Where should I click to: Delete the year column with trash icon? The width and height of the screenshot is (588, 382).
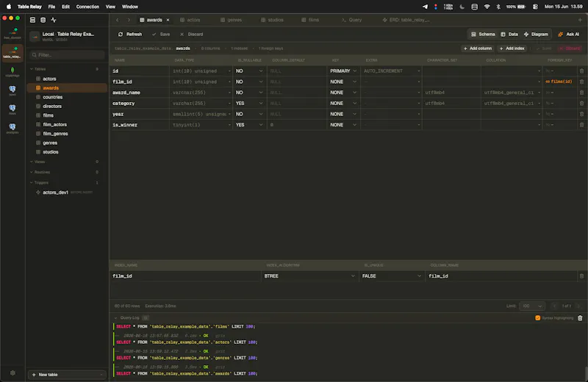pyautogui.click(x=581, y=114)
